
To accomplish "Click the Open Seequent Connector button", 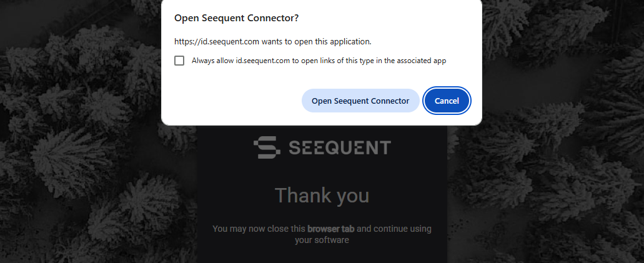I will [360, 101].
